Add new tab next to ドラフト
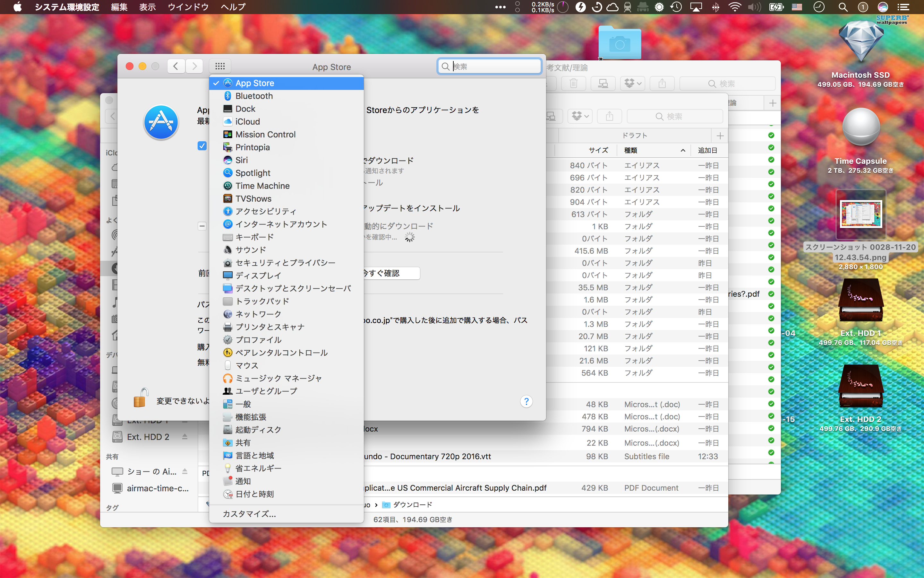Screen dimensions: 924x578 tap(720, 136)
